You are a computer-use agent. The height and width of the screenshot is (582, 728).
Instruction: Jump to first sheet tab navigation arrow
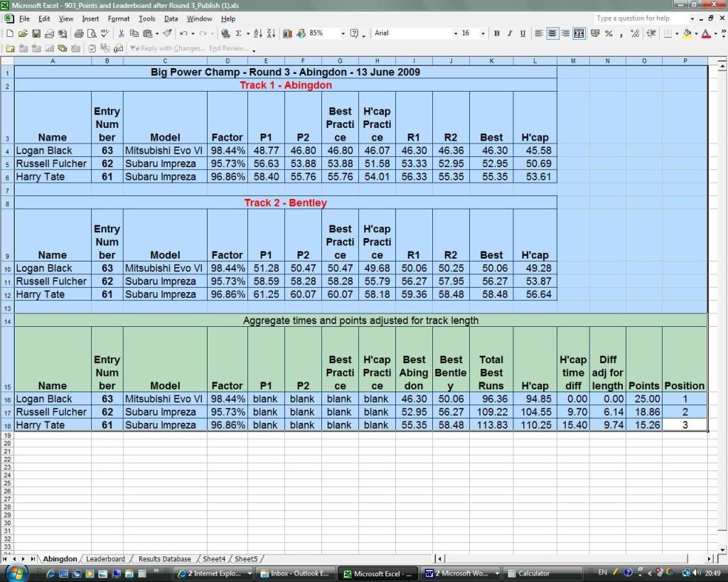(x=5, y=559)
